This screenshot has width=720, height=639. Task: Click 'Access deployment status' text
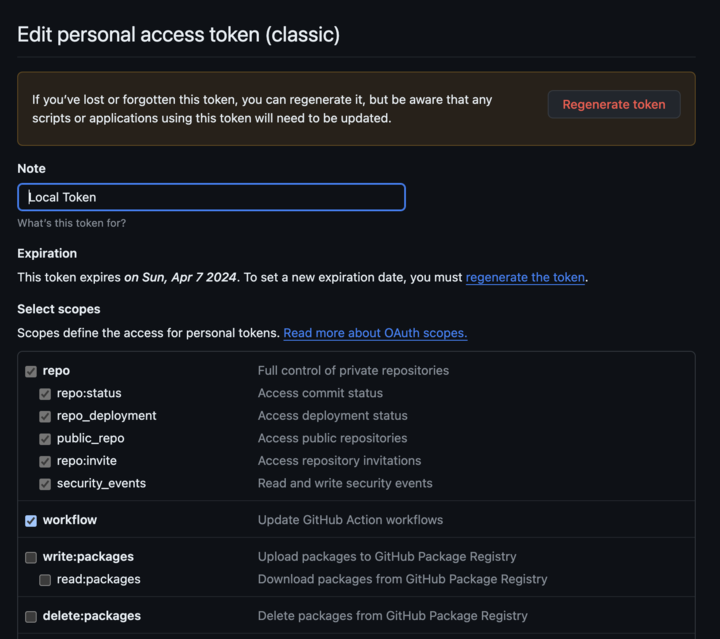pos(332,415)
